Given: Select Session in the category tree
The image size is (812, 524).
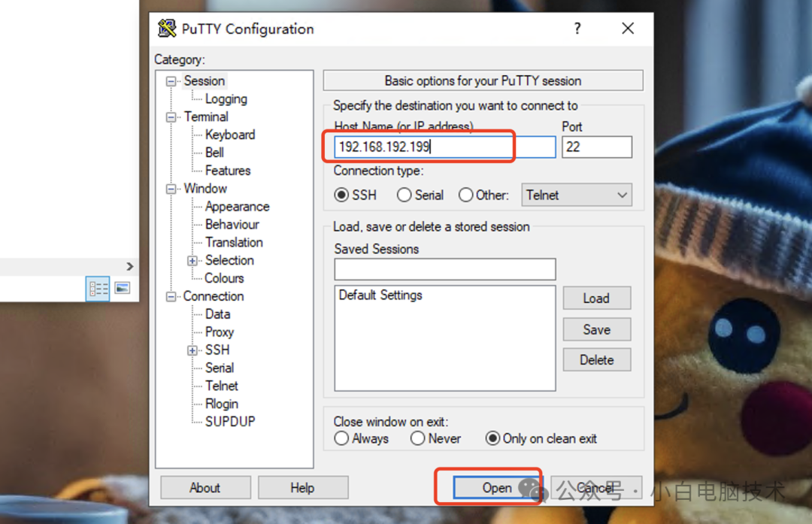Looking at the screenshot, I should coord(204,80).
